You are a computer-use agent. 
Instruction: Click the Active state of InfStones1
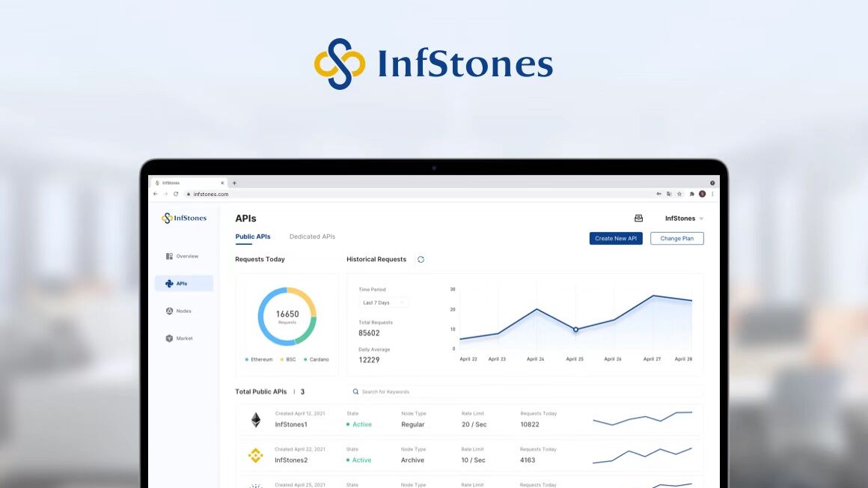359,425
